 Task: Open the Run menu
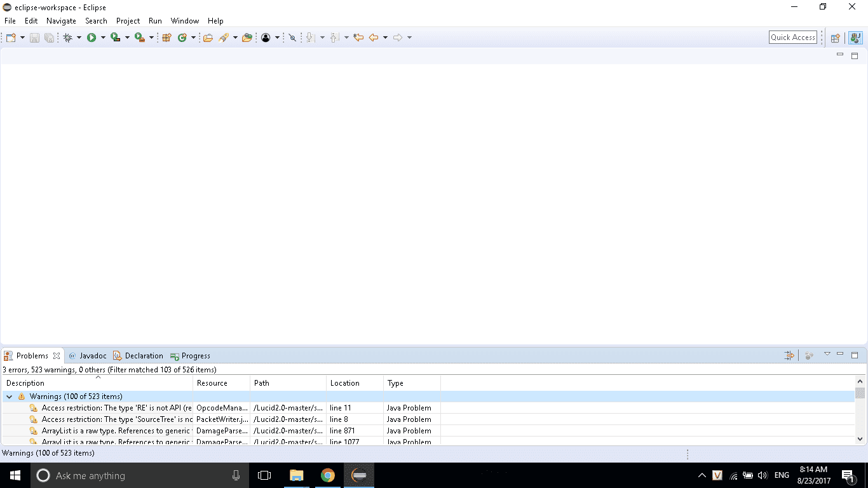155,21
